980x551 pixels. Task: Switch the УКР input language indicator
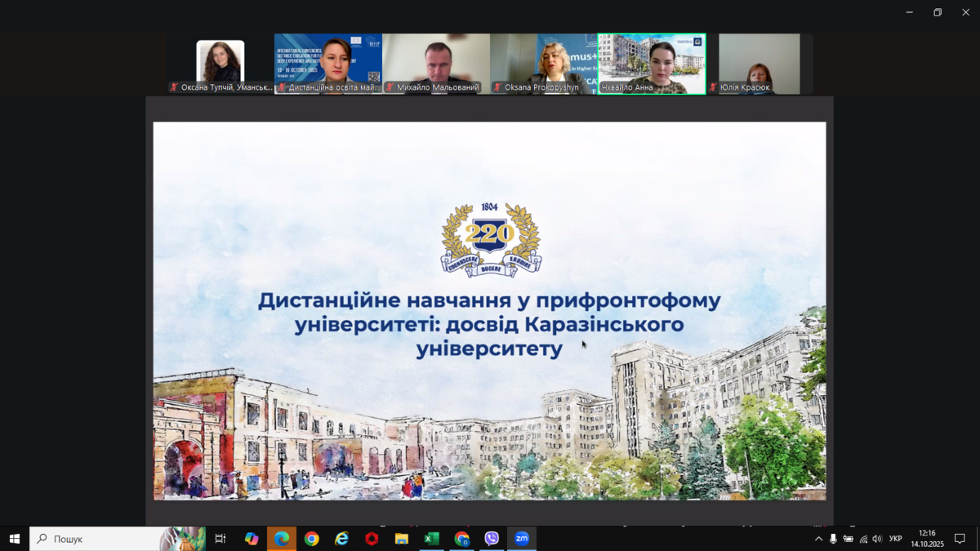(x=895, y=539)
